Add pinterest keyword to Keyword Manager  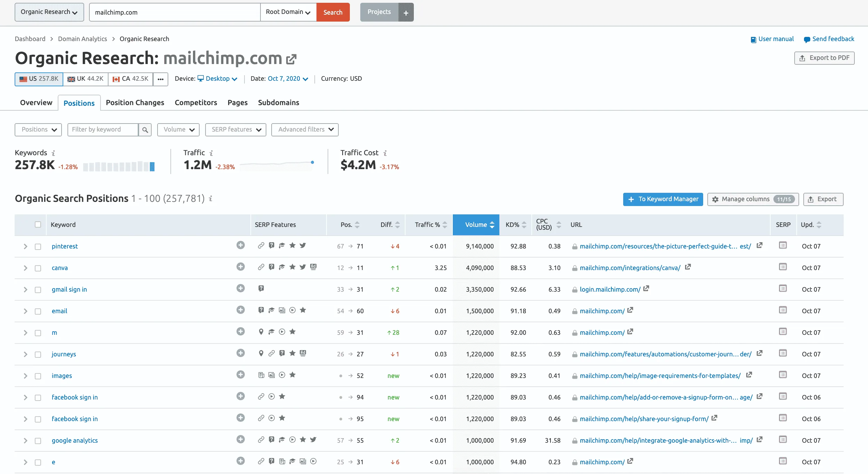[240, 245]
